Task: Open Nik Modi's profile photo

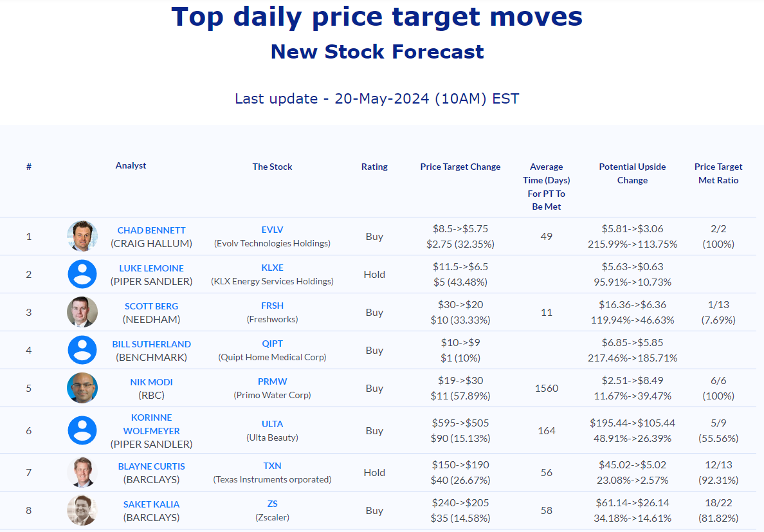Action: pyautogui.click(x=82, y=389)
